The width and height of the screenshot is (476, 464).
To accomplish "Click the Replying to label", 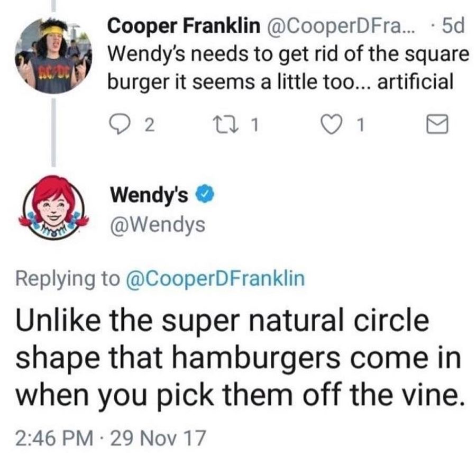I will click(68, 279).
